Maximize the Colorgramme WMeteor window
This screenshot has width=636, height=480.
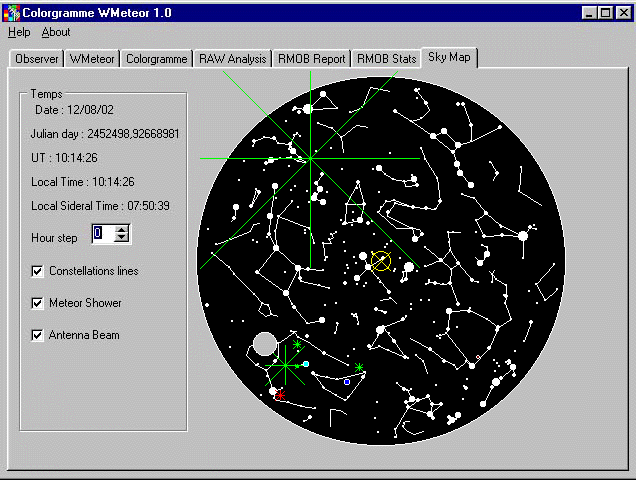[x=605, y=13]
